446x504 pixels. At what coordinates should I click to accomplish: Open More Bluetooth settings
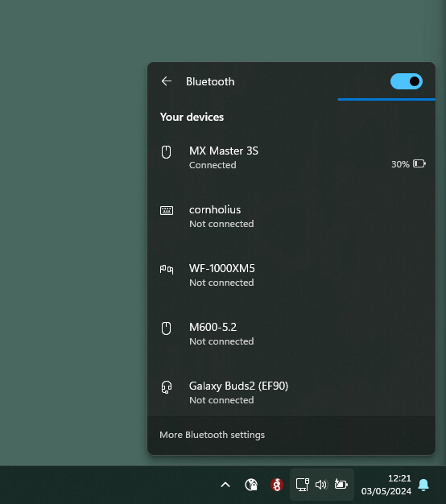click(212, 435)
